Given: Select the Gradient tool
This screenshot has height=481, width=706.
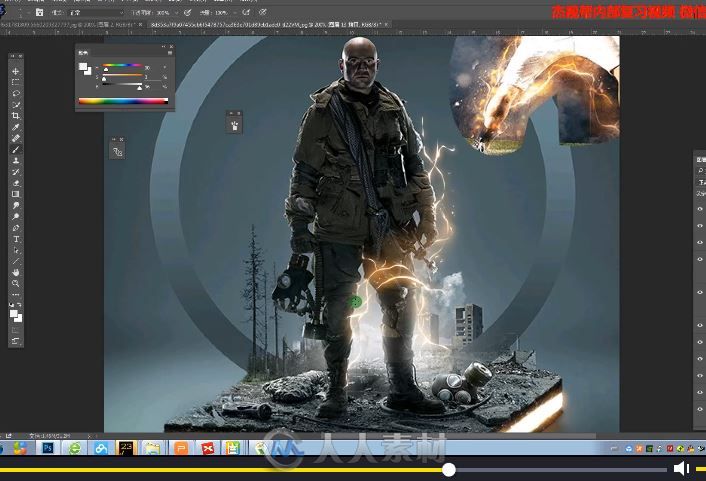Looking at the screenshot, I should coord(16,194).
